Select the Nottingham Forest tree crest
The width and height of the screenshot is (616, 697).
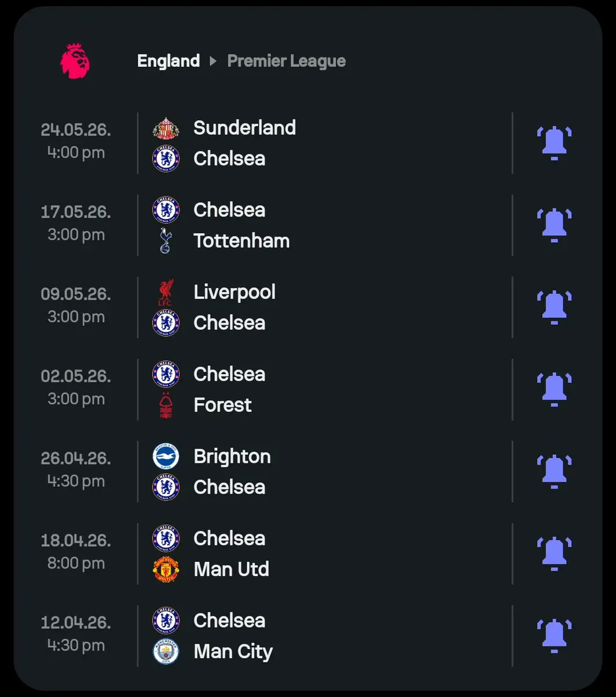click(x=165, y=405)
